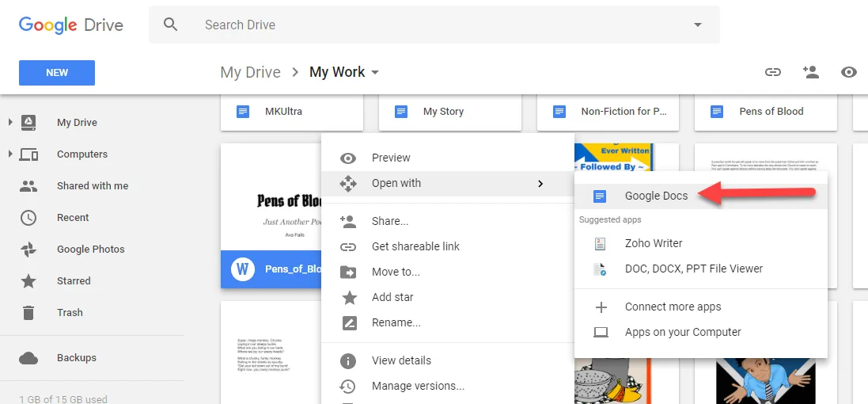The image size is (868, 404).
Task: Open the MKUltra document card
Action: pos(292,112)
